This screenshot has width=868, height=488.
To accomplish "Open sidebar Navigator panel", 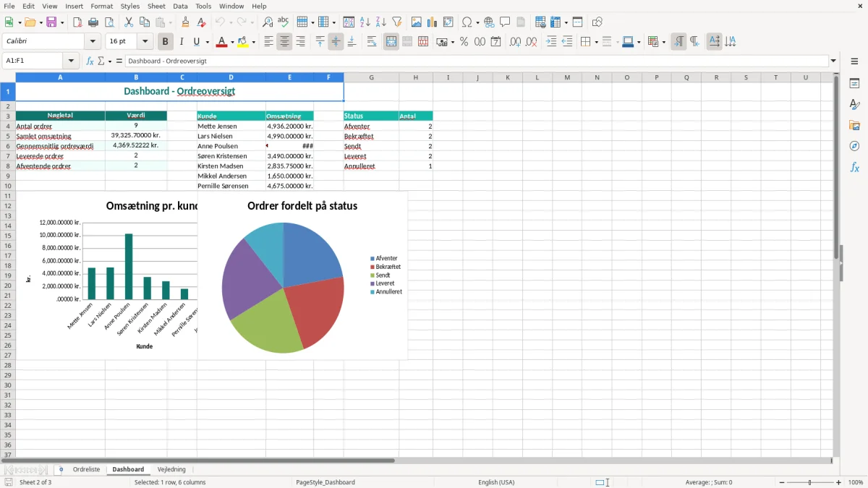I will (854, 146).
